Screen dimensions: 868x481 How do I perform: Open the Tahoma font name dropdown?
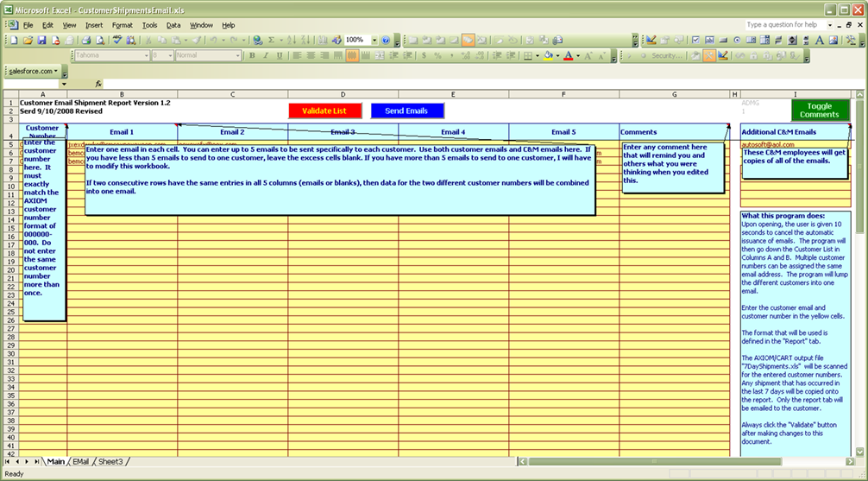tap(146, 55)
